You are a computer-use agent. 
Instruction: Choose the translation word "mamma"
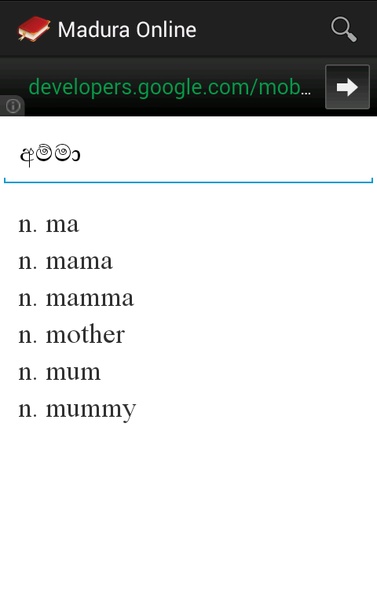pyautogui.click(x=90, y=298)
